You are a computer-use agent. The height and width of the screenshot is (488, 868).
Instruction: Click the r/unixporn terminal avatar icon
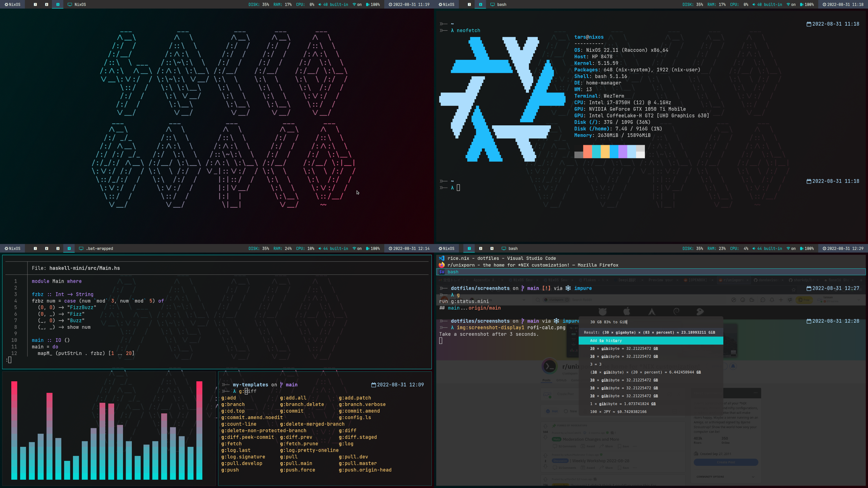[550, 366]
